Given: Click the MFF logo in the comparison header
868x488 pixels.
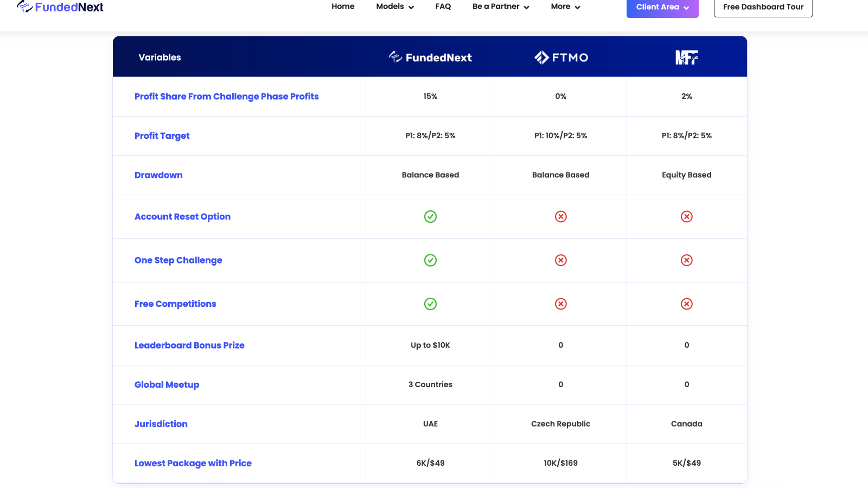Looking at the screenshot, I should 687,57.
